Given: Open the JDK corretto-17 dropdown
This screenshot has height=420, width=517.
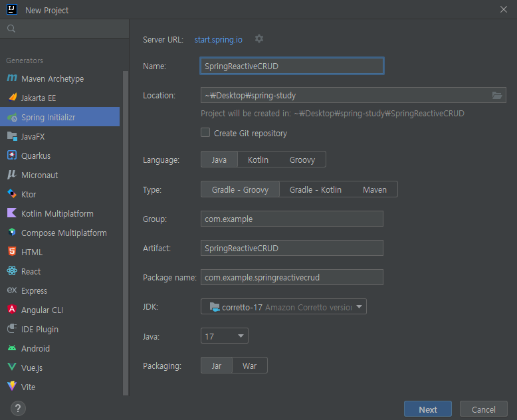Looking at the screenshot, I should [x=284, y=307].
